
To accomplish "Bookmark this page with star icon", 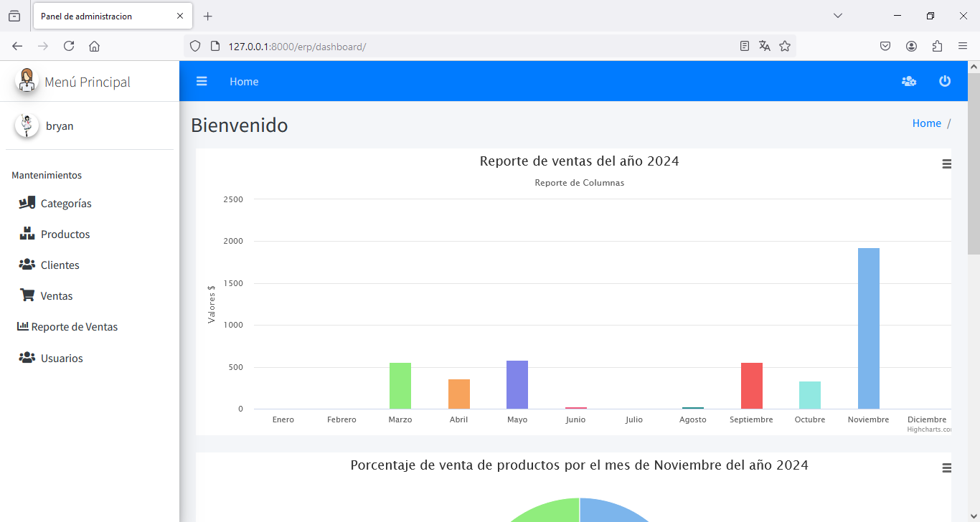I will pos(785,46).
